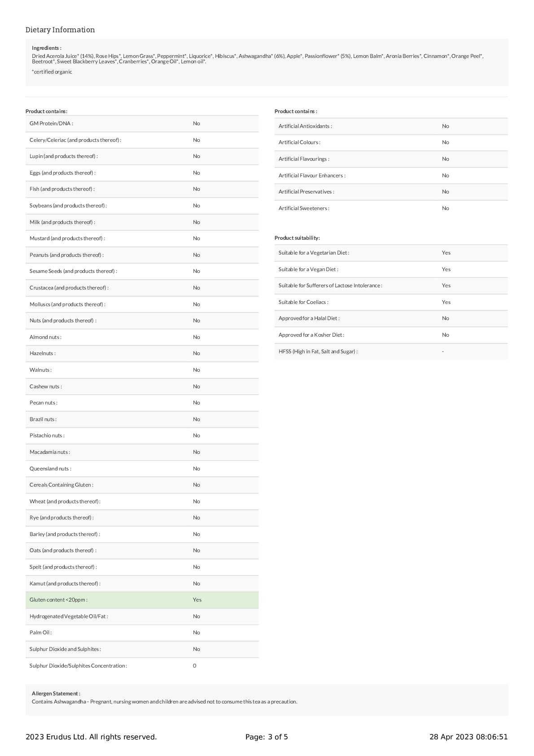Click the Yes value for Gluten content
Viewport: 534px width, 756px height.
197,600
